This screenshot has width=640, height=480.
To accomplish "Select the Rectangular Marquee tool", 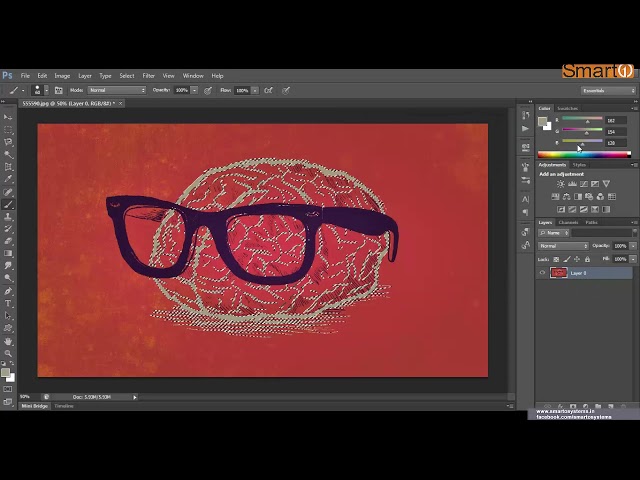I will [8, 130].
